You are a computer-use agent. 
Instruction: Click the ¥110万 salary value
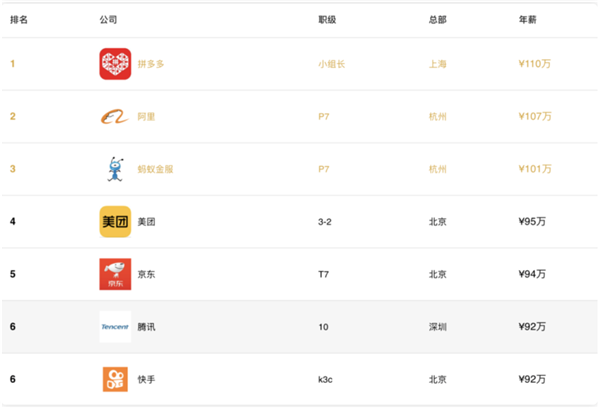pyautogui.click(x=535, y=64)
